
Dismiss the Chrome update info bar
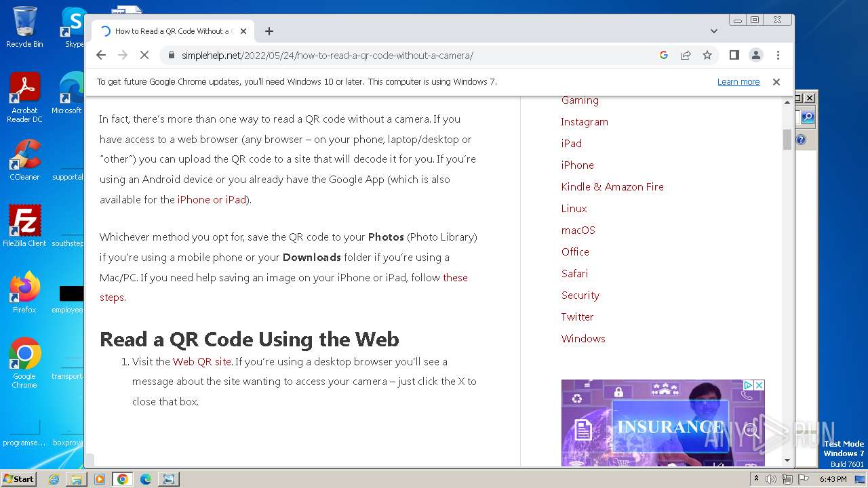[776, 82]
